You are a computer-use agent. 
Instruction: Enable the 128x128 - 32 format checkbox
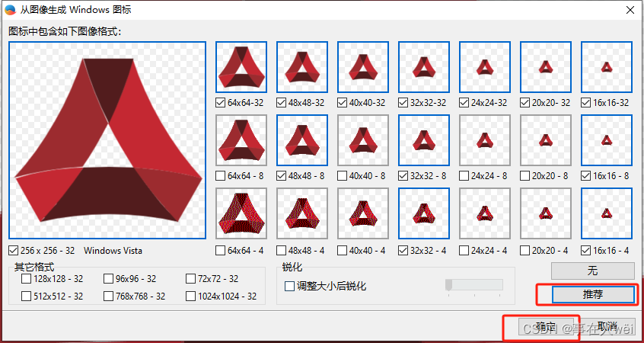(x=27, y=279)
